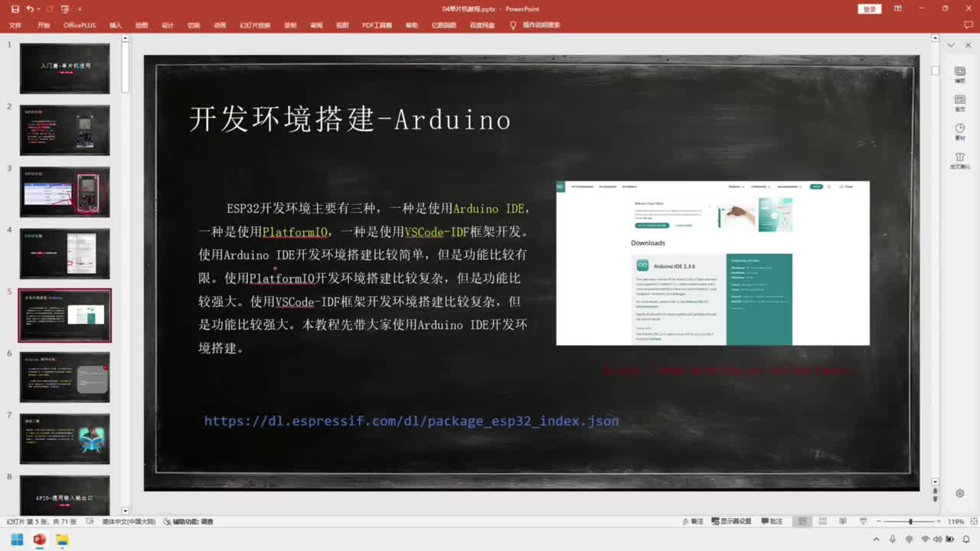Click the Redo icon in quick access toolbar

[50, 9]
